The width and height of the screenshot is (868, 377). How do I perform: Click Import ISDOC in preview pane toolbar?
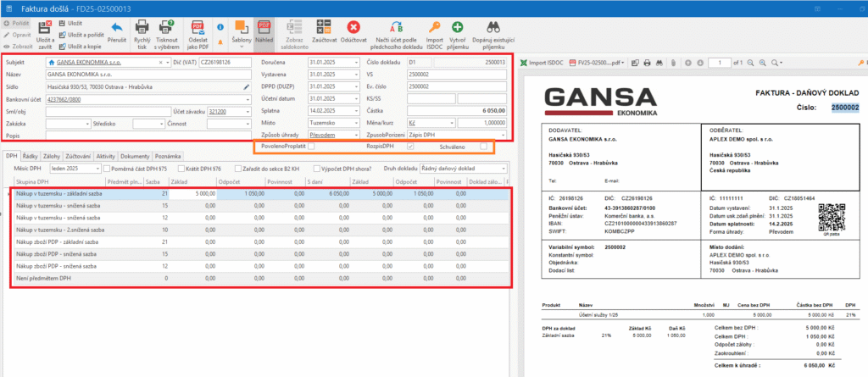point(542,63)
